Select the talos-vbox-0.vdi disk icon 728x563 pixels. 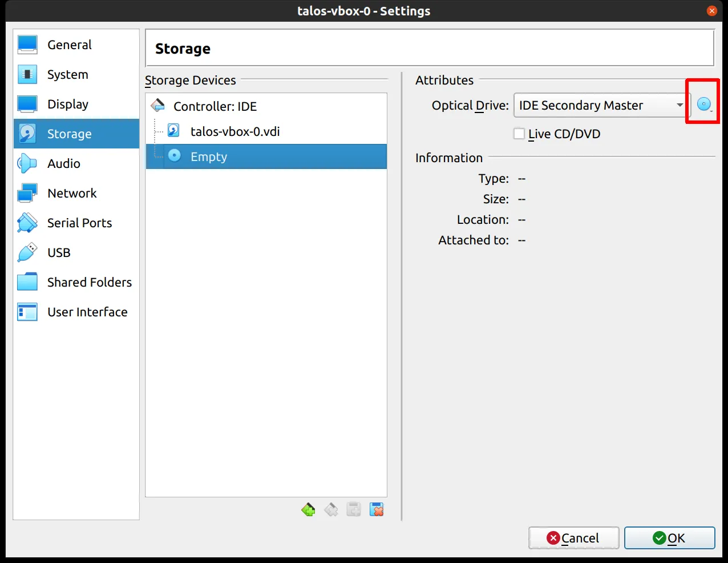[x=174, y=131]
